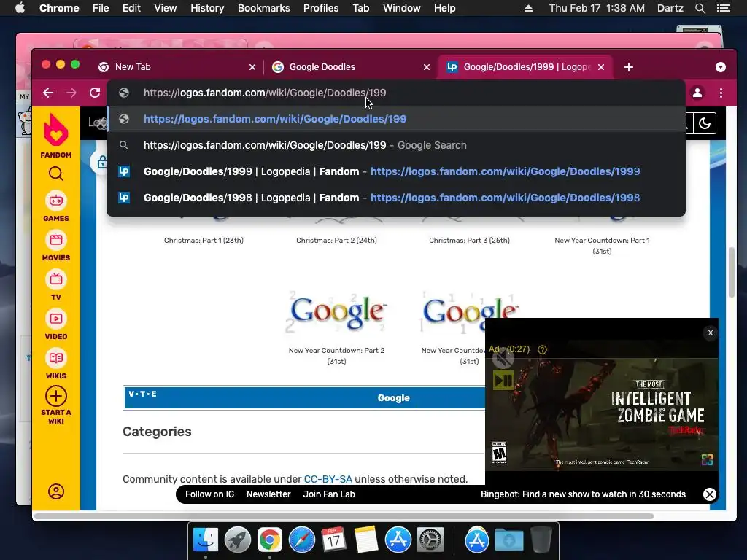Screen dimensions: 747x560
Task: Open the Wikis section in Fandom sidebar
Action: click(x=56, y=364)
